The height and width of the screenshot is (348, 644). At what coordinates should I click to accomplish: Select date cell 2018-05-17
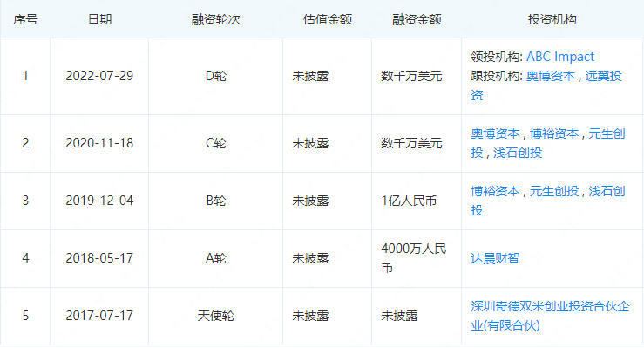click(99, 258)
